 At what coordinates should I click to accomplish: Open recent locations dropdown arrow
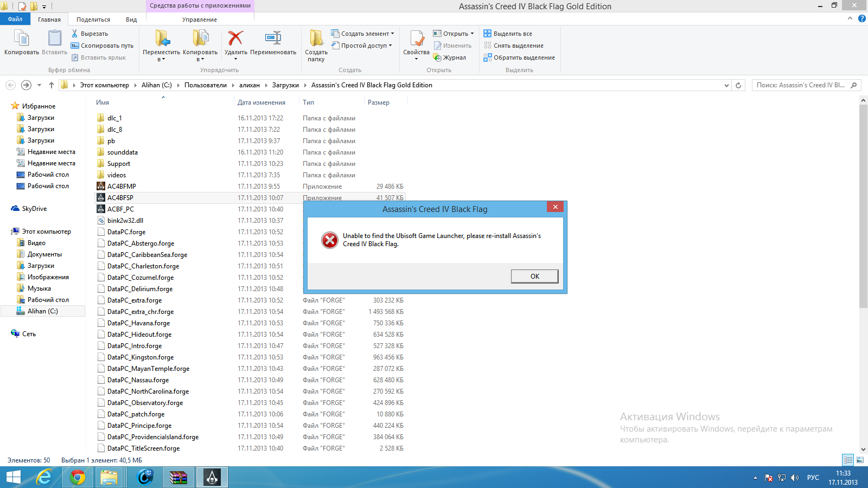pos(39,85)
